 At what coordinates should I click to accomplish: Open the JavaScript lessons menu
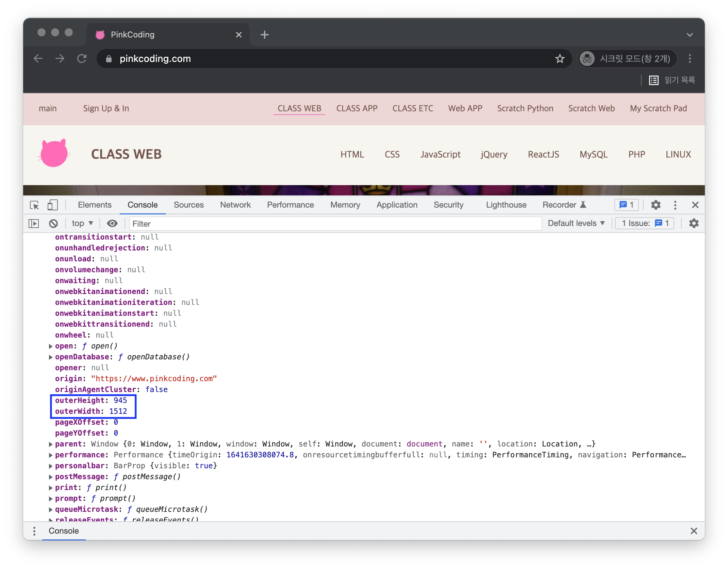point(440,155)
